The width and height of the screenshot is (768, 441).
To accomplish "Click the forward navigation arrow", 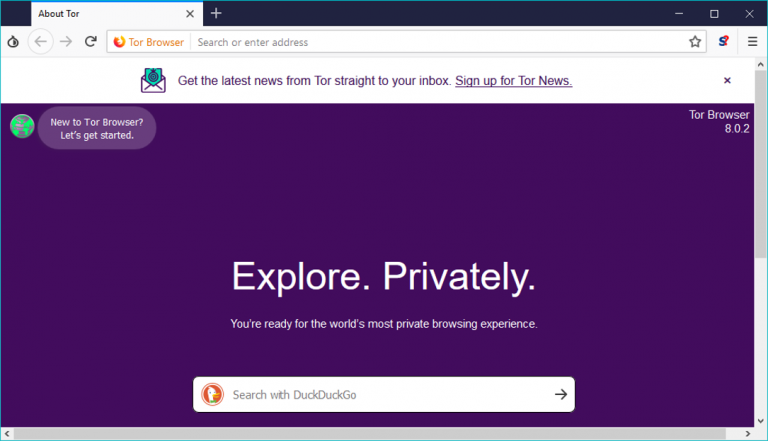I will (66, 42).
